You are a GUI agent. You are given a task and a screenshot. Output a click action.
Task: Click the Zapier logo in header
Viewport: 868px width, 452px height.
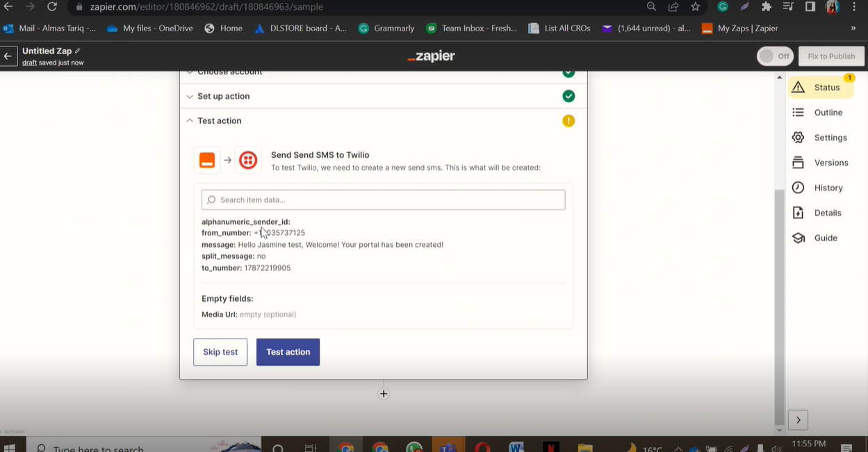tap(431, 56)
